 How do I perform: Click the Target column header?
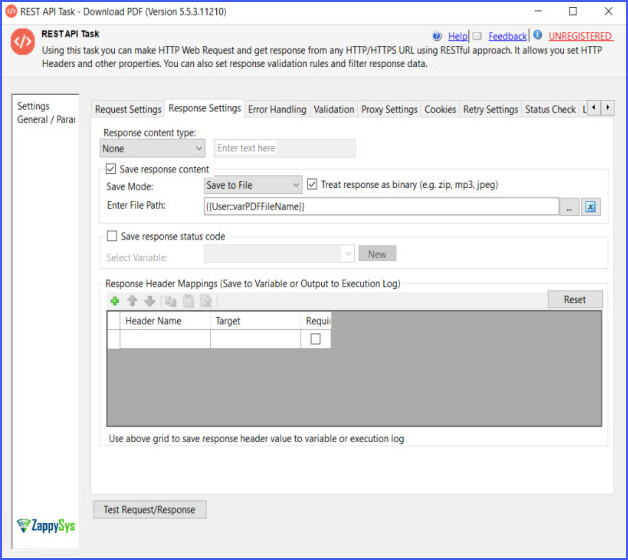[x=255, y=321]
